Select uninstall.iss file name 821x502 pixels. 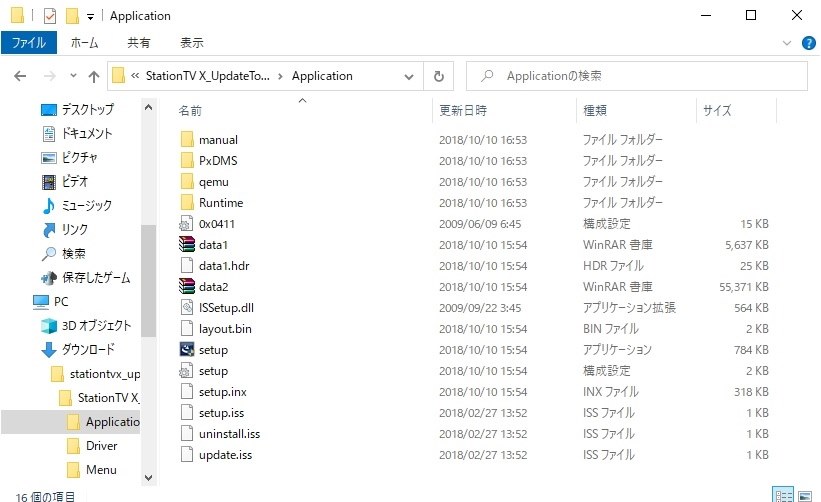click(x=229, y=433)
